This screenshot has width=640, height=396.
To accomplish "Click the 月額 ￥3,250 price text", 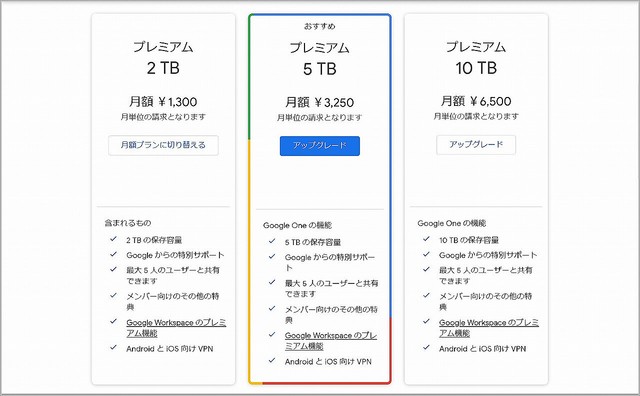I will point(320,102).
